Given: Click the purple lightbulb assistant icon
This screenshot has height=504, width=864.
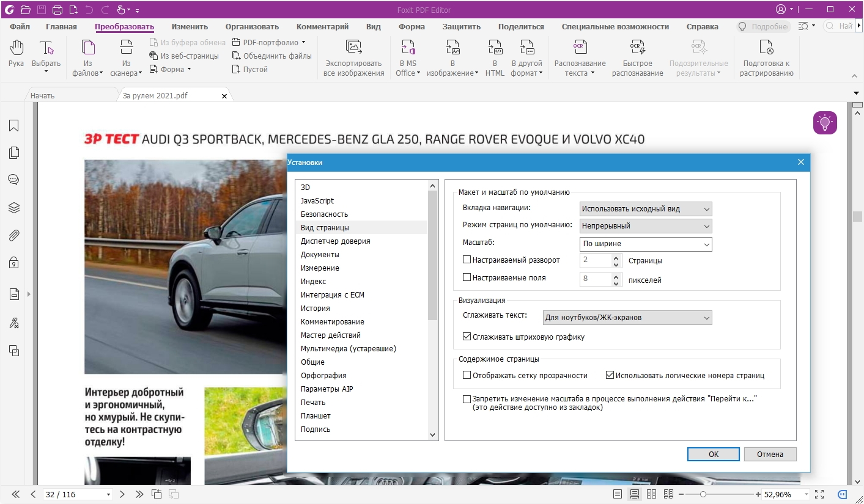Looking at the screenshot, I should (825, 123).
